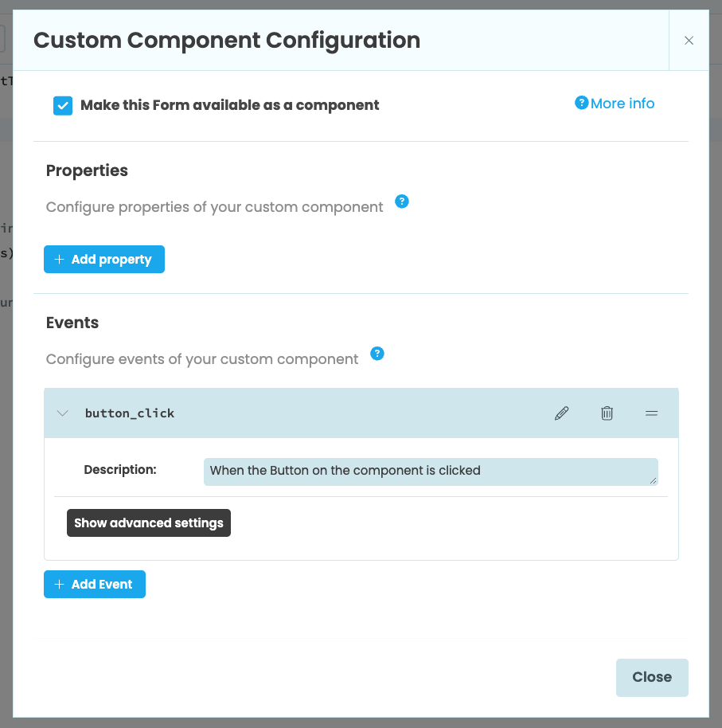Close the configuration dialog

pyautogui.click(x=651, y=677)
